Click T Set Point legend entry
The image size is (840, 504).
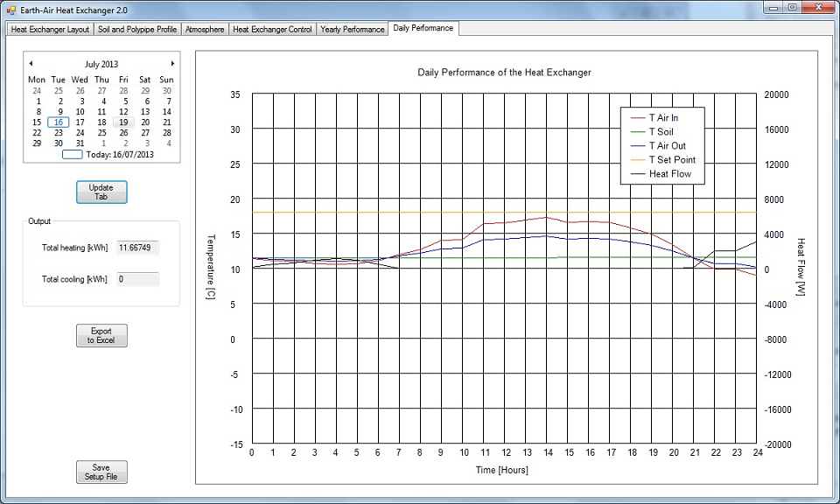point(663,159)
